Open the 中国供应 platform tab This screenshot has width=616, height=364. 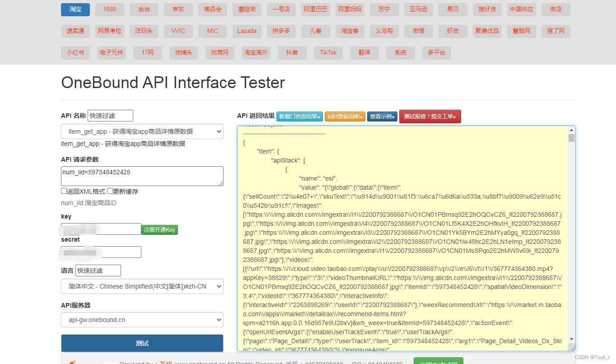522,9
